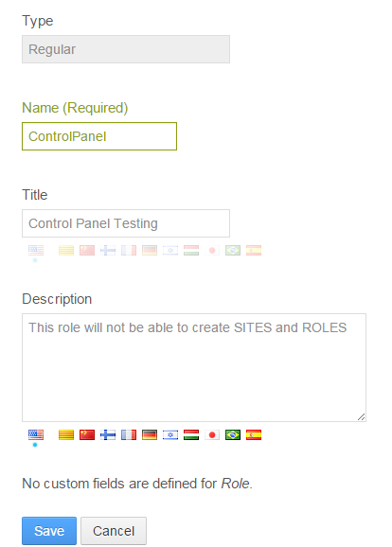
Task: Click inside the Description text area
Action: click(x=194, y=368)
